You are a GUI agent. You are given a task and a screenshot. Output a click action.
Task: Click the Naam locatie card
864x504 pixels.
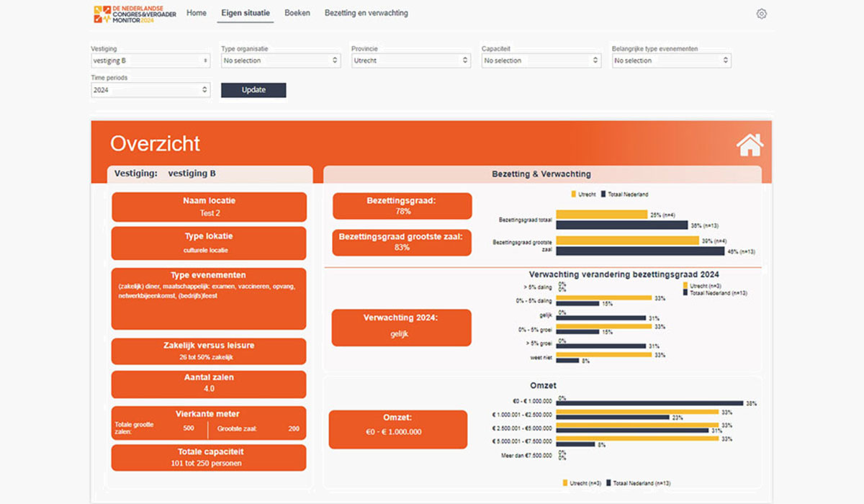tap(209, 207)
